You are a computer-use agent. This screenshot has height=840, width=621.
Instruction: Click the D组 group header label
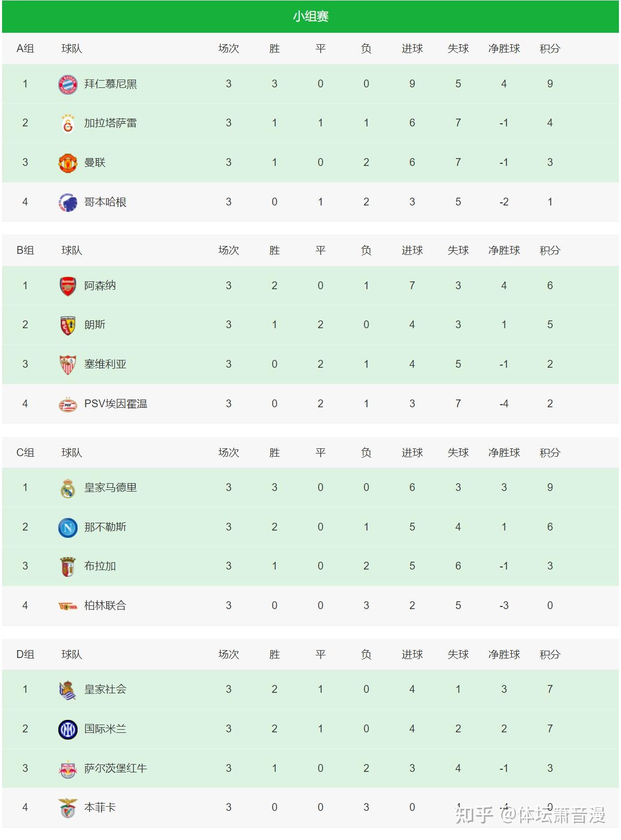[25, 655]
